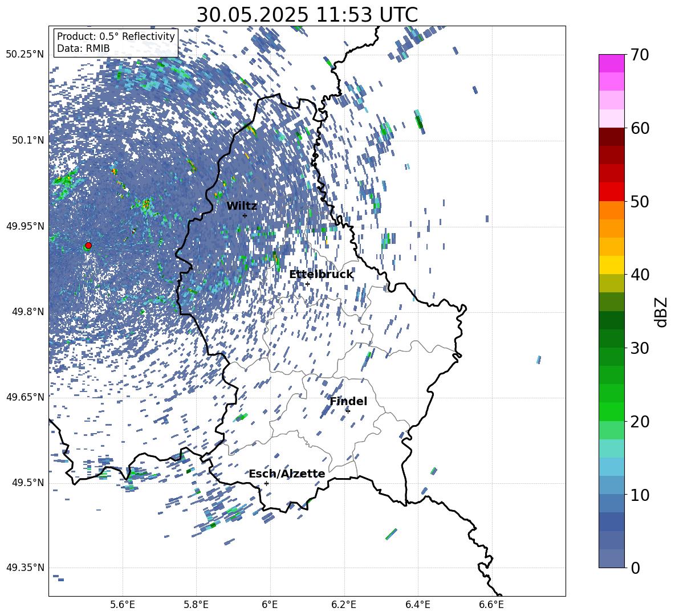
Task: Click the 6.4°E longitude label
Action: click(x=417, y=605)
